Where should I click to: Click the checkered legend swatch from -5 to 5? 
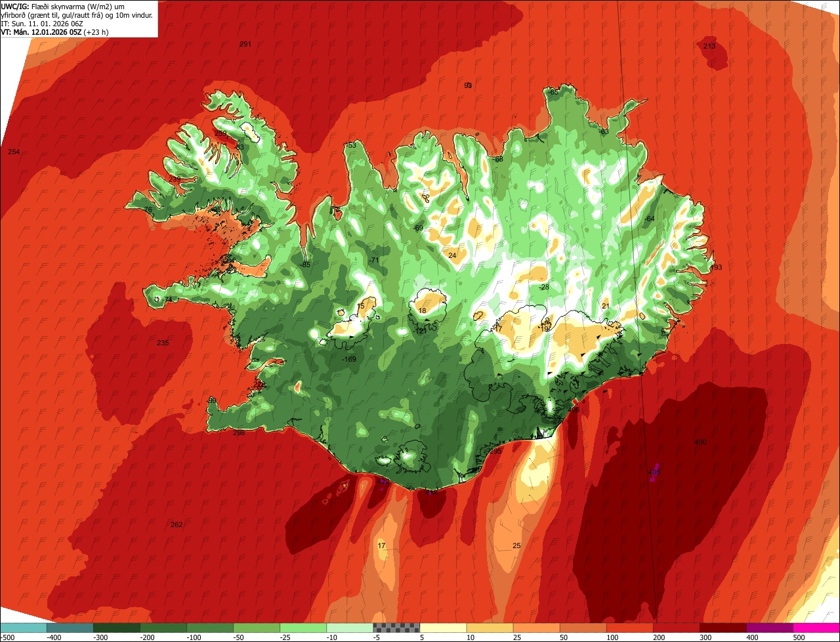(x=396, y=628)
